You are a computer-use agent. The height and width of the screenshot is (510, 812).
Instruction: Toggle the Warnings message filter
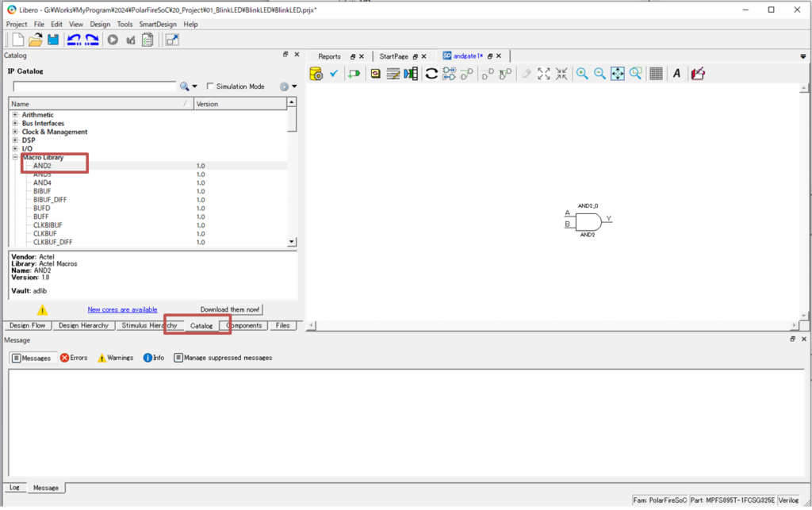point(115,358)
